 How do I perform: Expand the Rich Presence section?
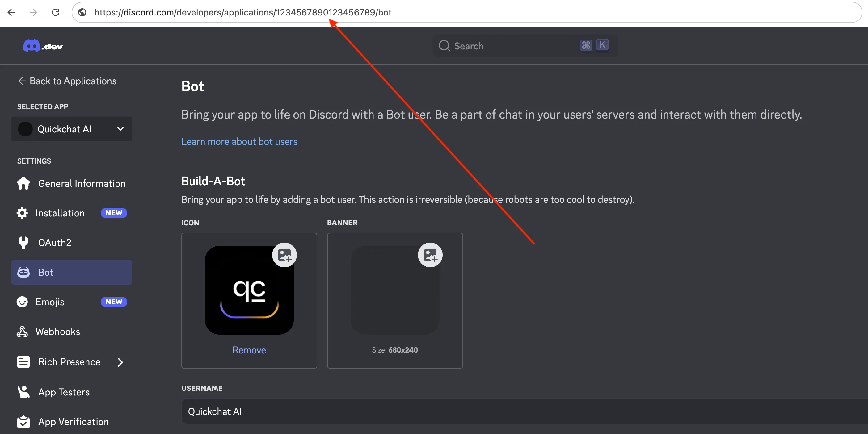click(120, 362)
